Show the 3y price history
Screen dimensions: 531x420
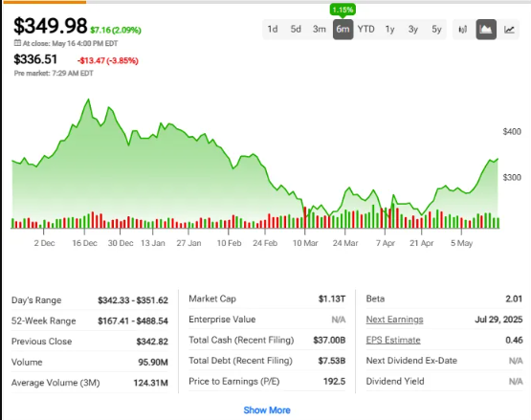[412, 30]
